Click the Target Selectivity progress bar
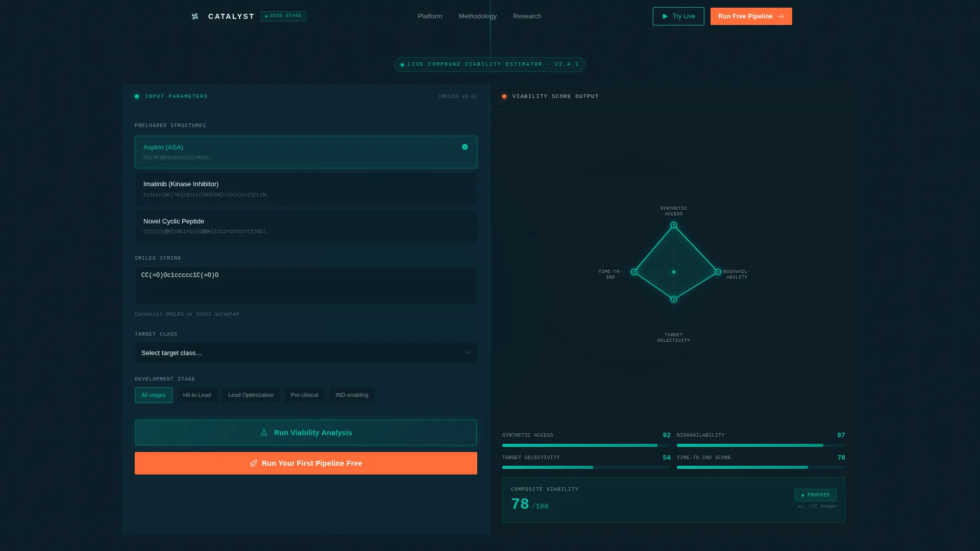Screen dimensions: 980x551 [x=586, y=467]
